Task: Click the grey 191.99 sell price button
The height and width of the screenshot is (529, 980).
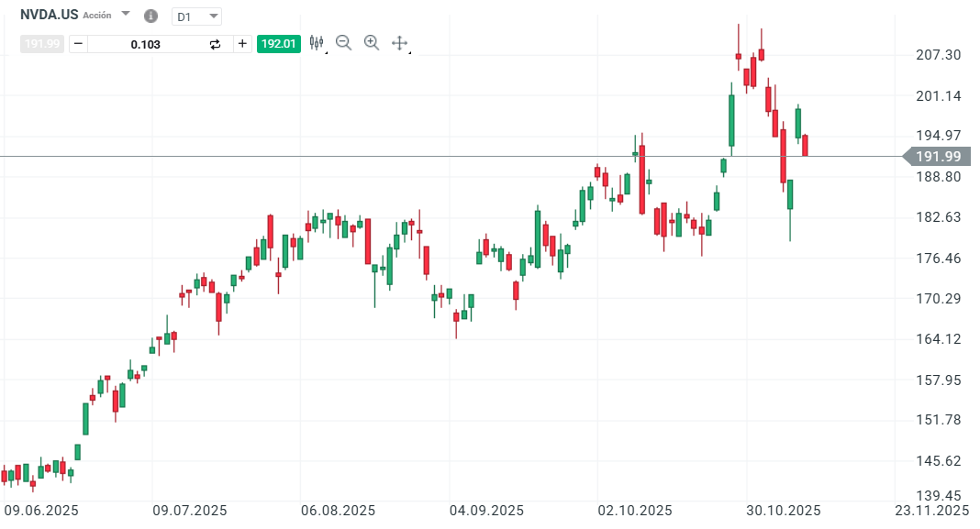Action: [x=42, y=43]
